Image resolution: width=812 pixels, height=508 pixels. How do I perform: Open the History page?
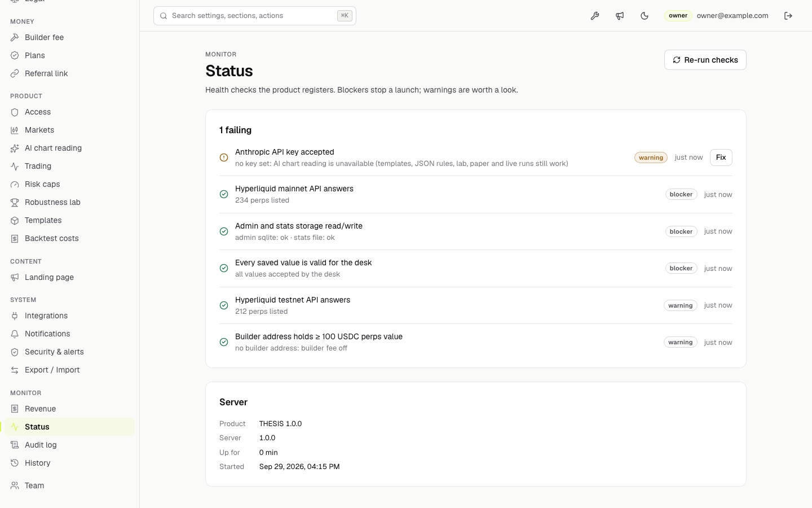pyautogui.click(x=69, y=463)
